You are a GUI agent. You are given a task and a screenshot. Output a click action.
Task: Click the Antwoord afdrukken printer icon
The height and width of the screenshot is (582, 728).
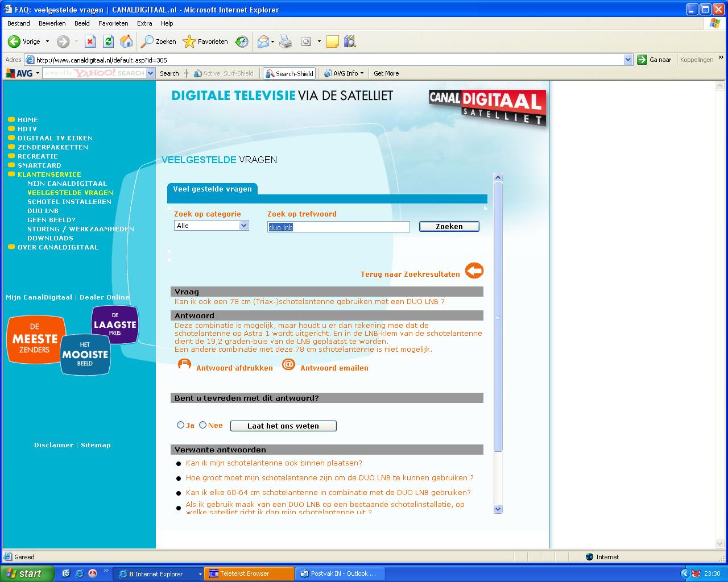click(x=184, y=364)
